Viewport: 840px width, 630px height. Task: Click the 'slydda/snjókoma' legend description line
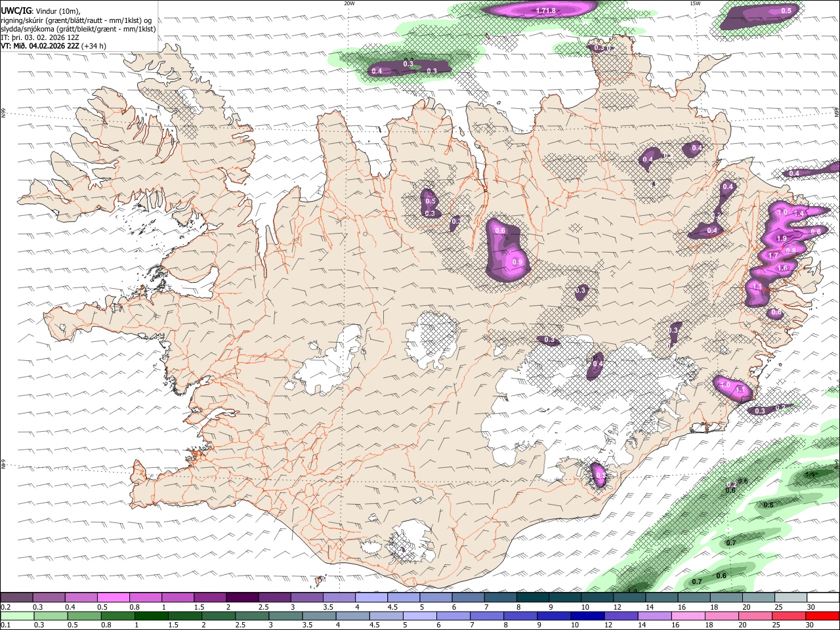[x=78, y=29]
